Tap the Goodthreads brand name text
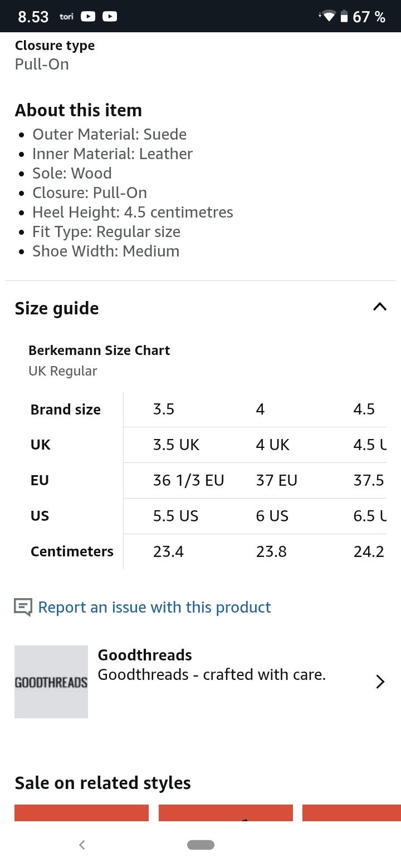Image resolution: width=401 pixels, height=868 pixels. point(145,655)
